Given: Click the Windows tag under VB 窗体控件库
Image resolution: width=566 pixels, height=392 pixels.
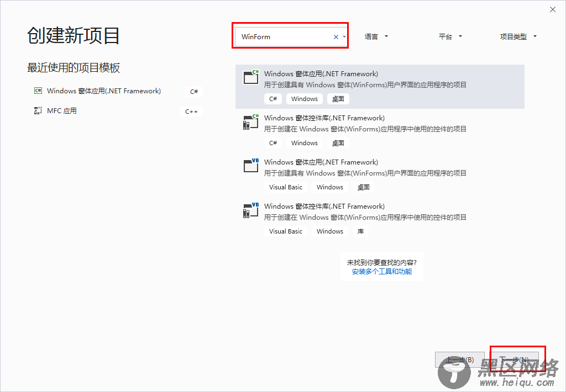Looking at the screenshot, I should 330,231.
